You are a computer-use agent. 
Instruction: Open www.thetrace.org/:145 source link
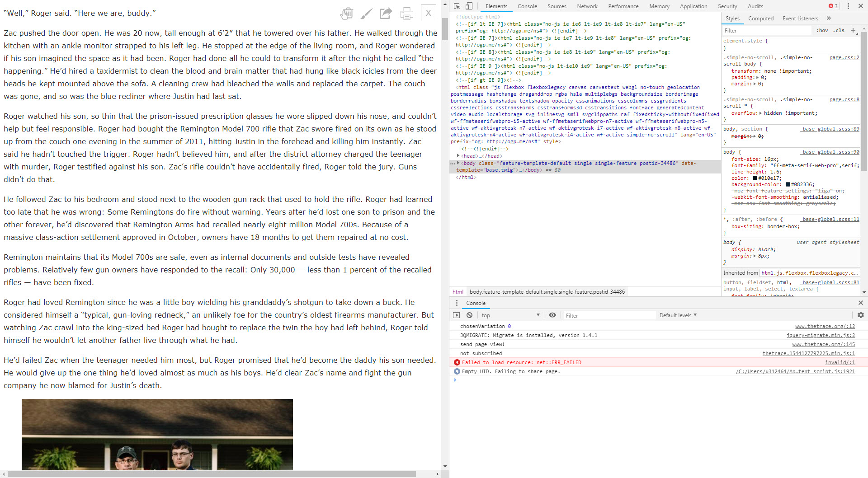pos(823,345)
